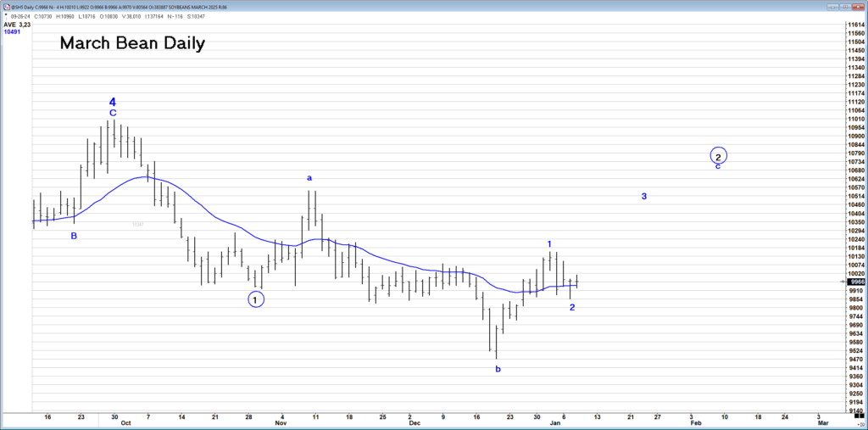Click the lowercase c under circled 2
Image resolution: width=868 pixels, height=430 pixels.
tap(718, 166)
